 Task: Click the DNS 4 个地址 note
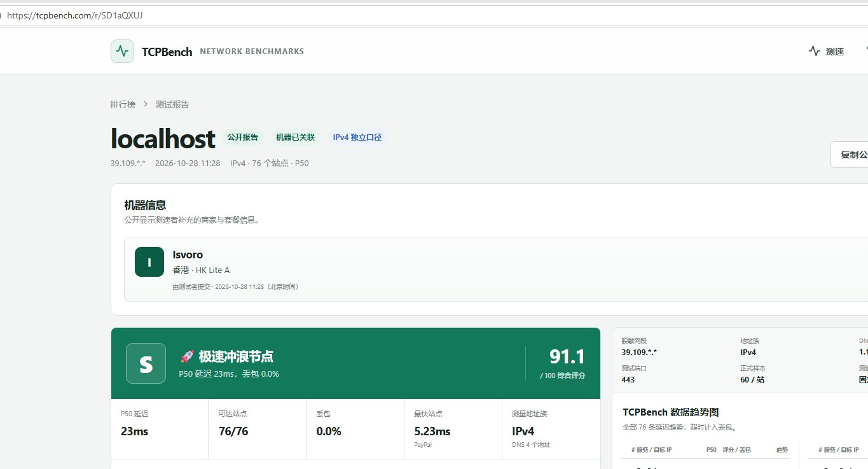(531, 445)
